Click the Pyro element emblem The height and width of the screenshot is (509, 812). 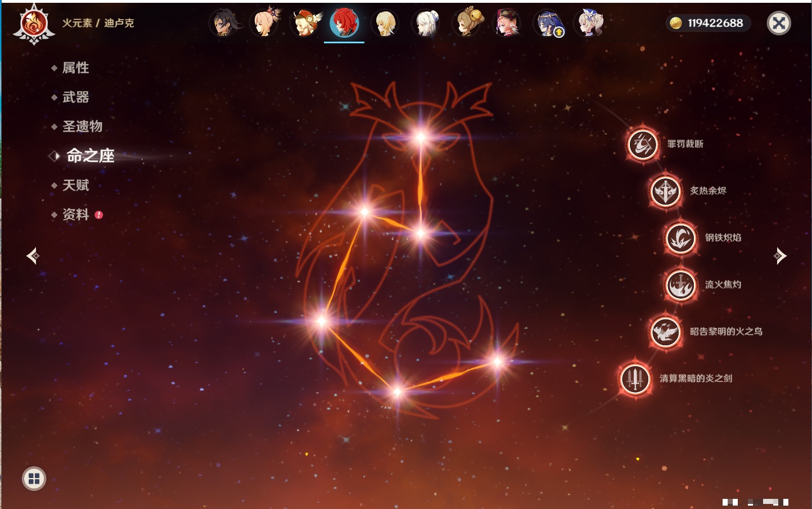click(34, 24)
